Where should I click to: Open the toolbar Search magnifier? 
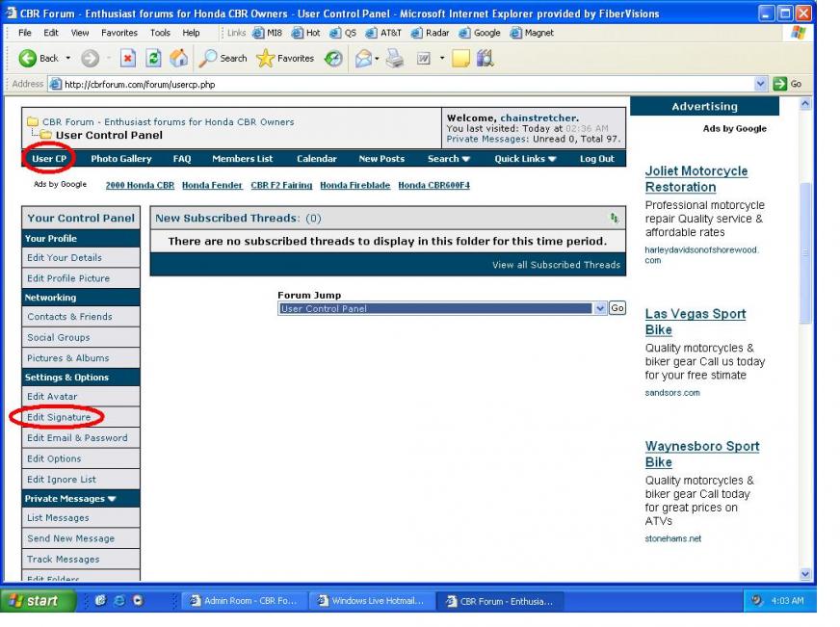pyautogui.click(x=223, y=58)
